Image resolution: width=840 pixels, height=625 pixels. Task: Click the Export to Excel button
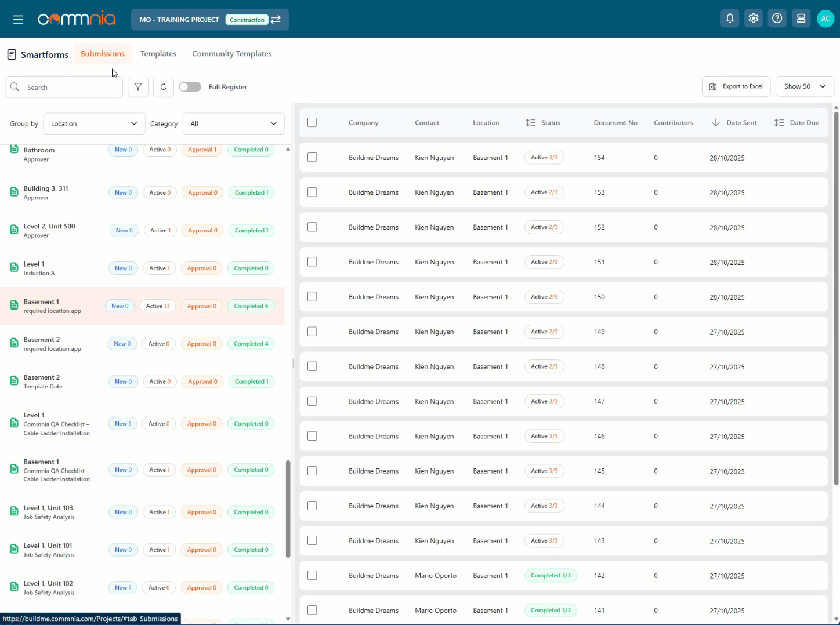[736, 86]
